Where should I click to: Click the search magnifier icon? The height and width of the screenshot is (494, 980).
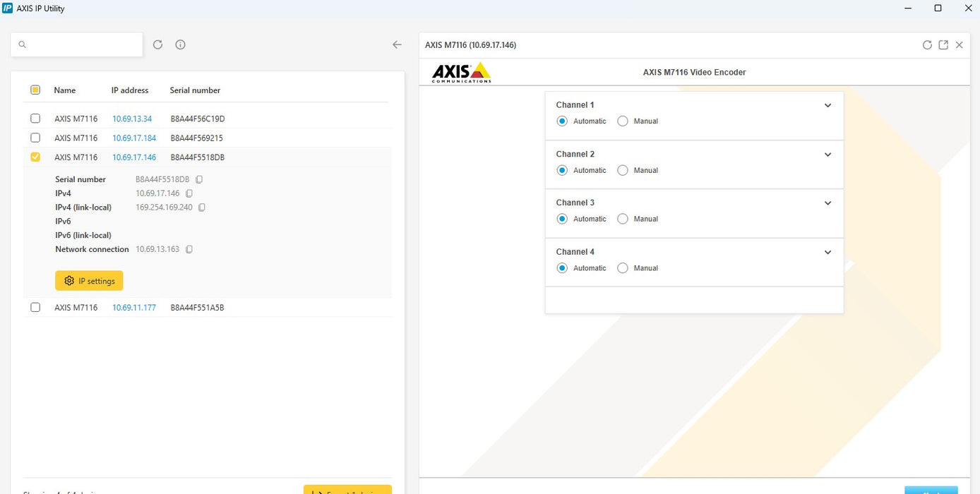[x=22, y=44]
